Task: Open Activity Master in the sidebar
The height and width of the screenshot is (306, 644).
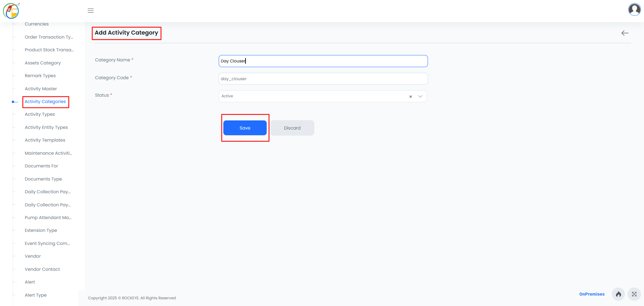Action: tap(41, 89)
